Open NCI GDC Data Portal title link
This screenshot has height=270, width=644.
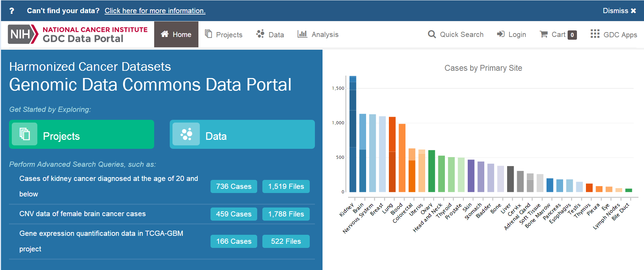click(95, 35)
